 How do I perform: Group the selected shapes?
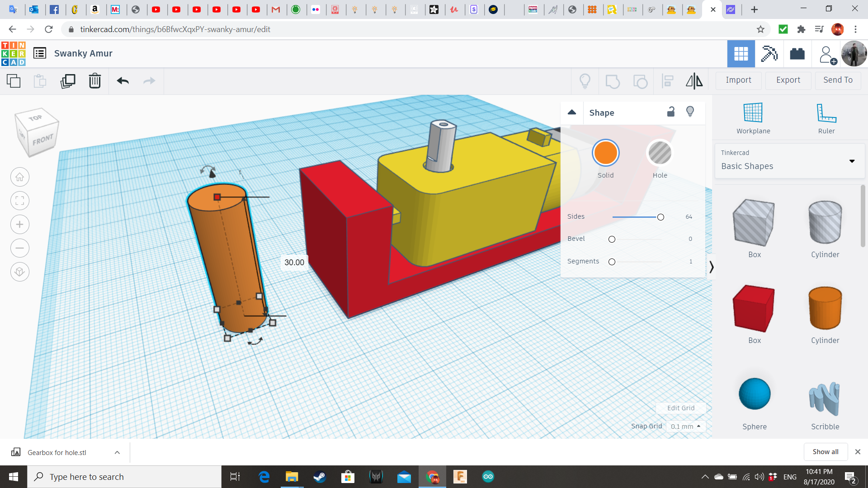pyautogui.click(x=613, y=81)
